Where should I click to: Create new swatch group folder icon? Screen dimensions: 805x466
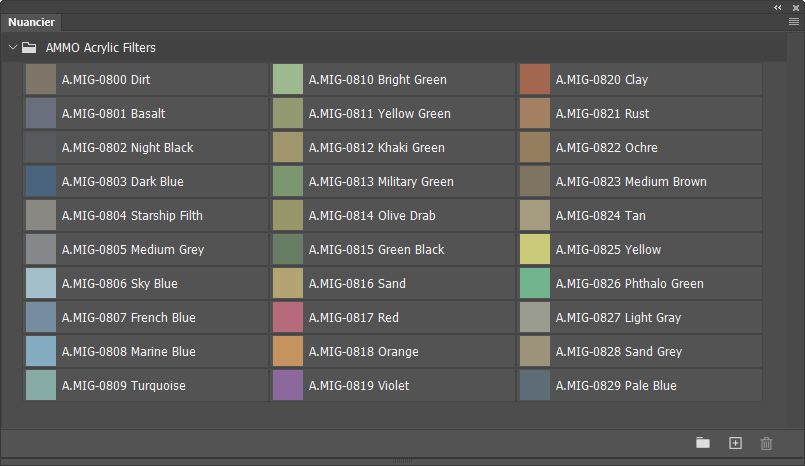point(703,442)
